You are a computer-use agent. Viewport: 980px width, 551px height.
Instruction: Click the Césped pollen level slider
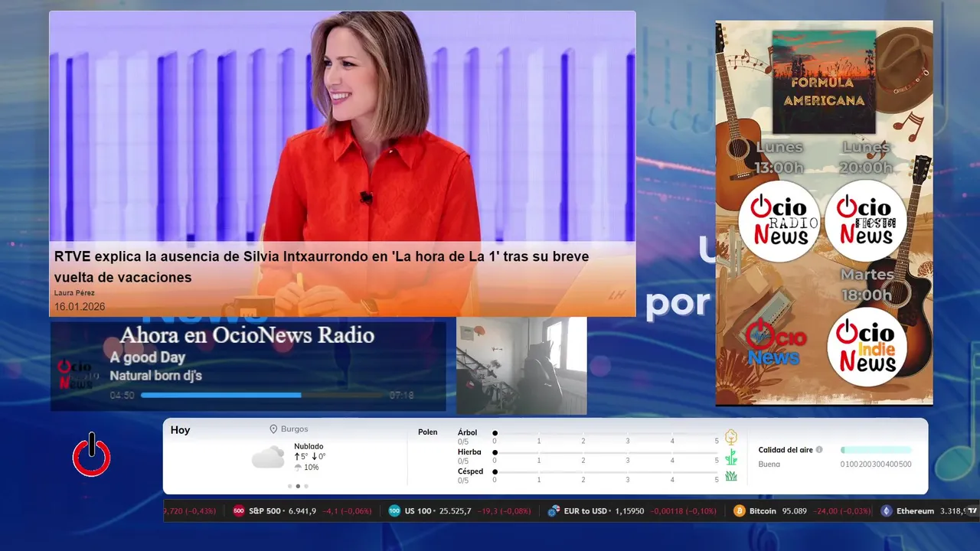[606, 471]
